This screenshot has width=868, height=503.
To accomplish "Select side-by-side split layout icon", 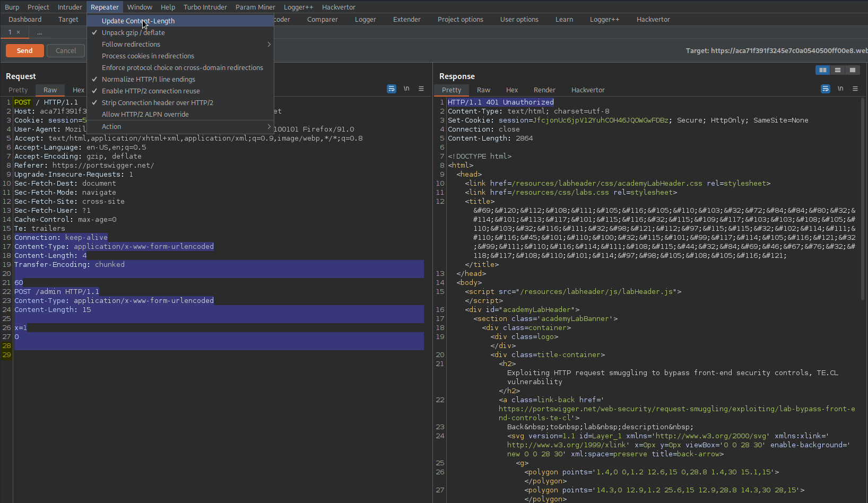I will pos(823,70).
